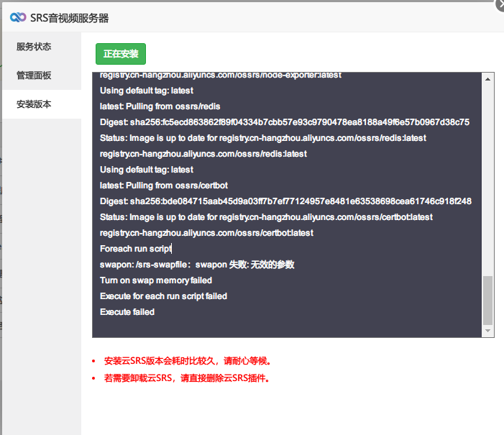
Task: Click the Digest sha256:fc5ecd86 line
Action: 285,122
